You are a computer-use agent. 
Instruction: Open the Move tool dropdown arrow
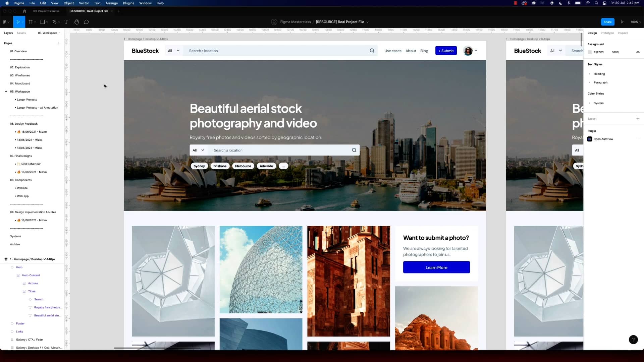pos(23,22)
